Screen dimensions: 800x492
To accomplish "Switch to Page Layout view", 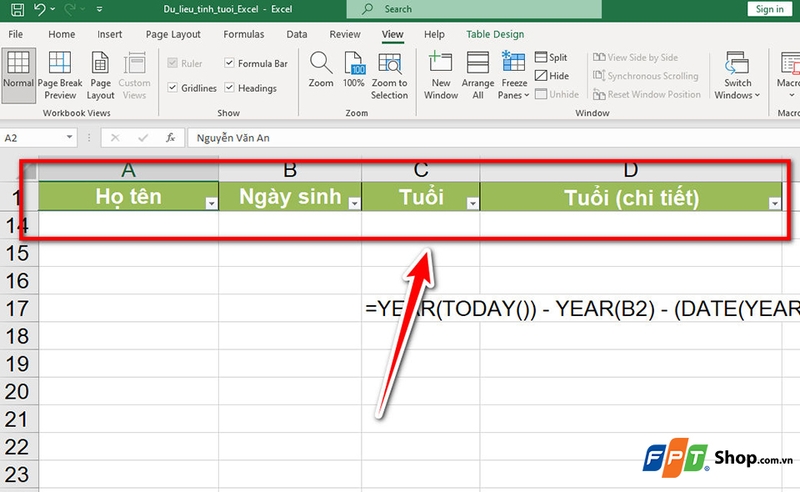I will (x=100, y=75).
